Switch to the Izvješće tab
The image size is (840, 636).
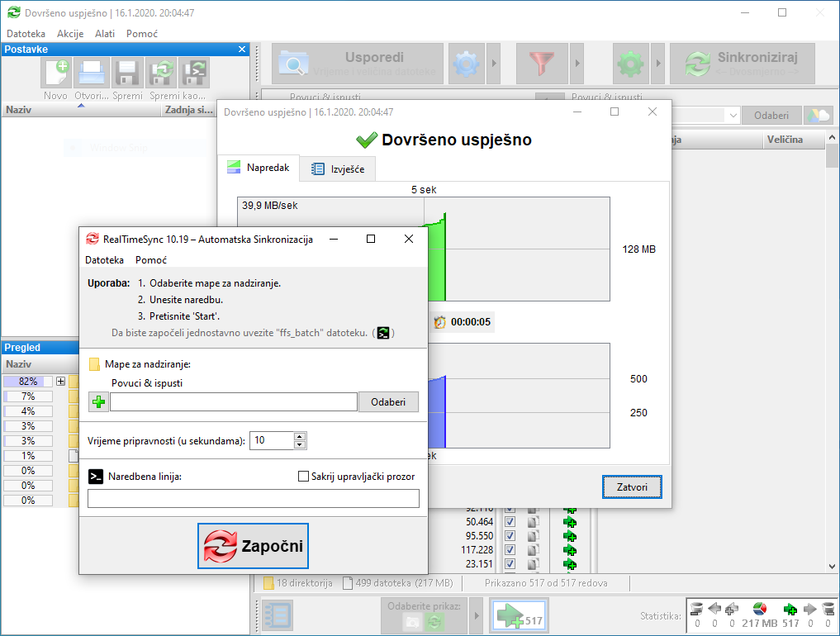point(338,168)
